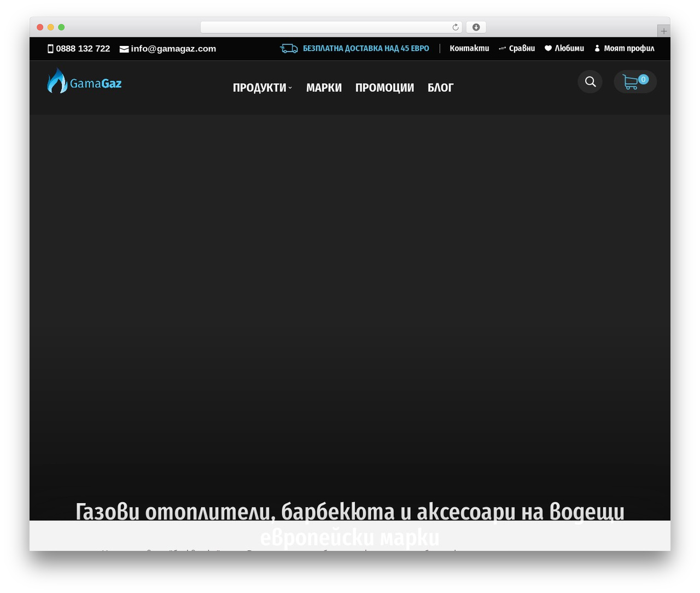700x593 pixels.
Task: Click the phone number 0888 132 722
Action: (x=83, y=49)
